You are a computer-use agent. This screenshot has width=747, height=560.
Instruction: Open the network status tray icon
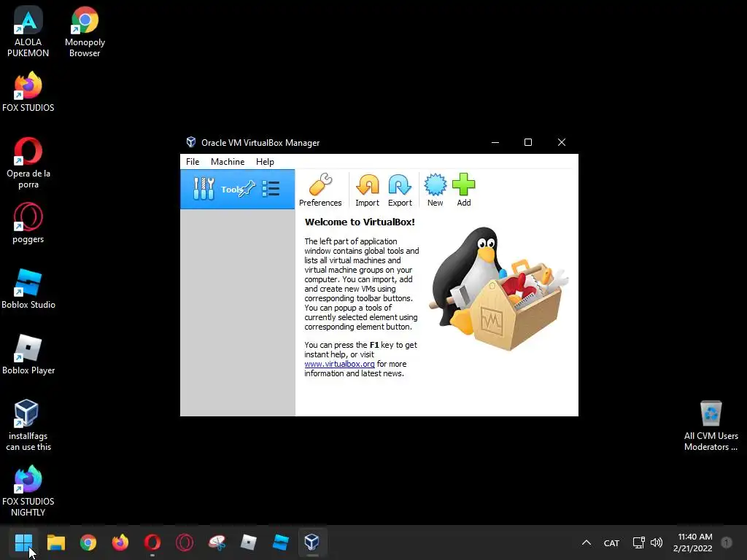point(639,542)
